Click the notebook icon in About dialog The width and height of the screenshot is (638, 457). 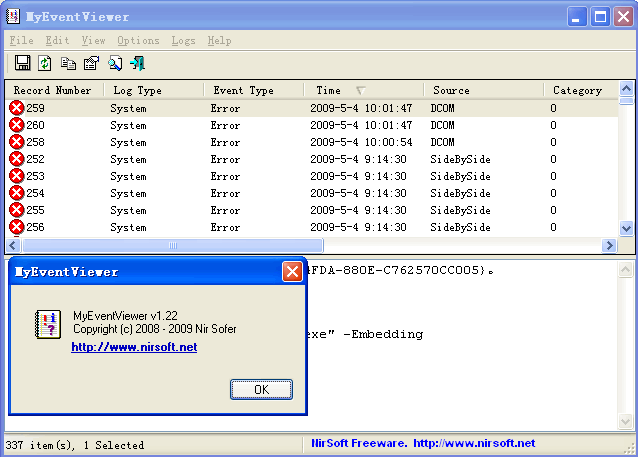pyautogui.click(x=48, y=324)
